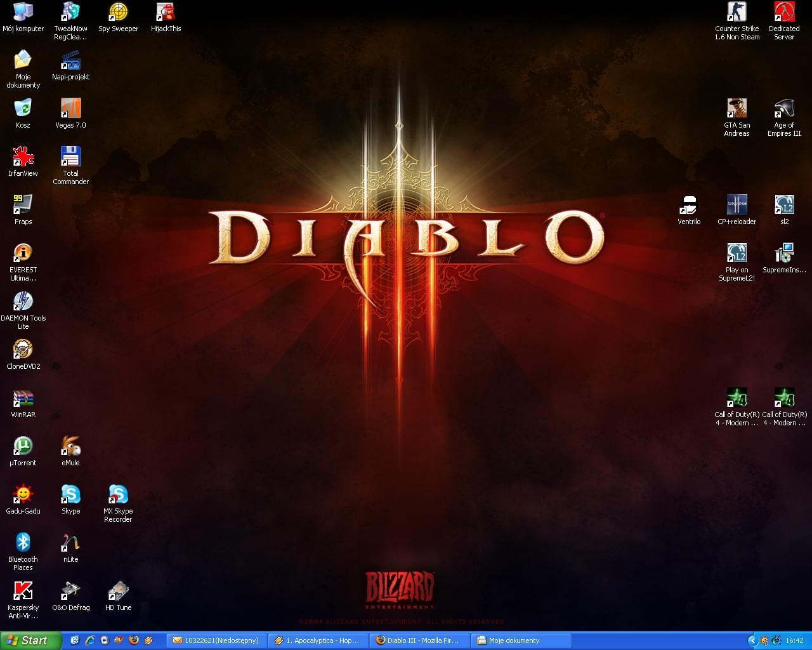The width and height of the screenshot is (812, 650).
Task: Select the CP+reloader shortcut
Action: (737, 210)
